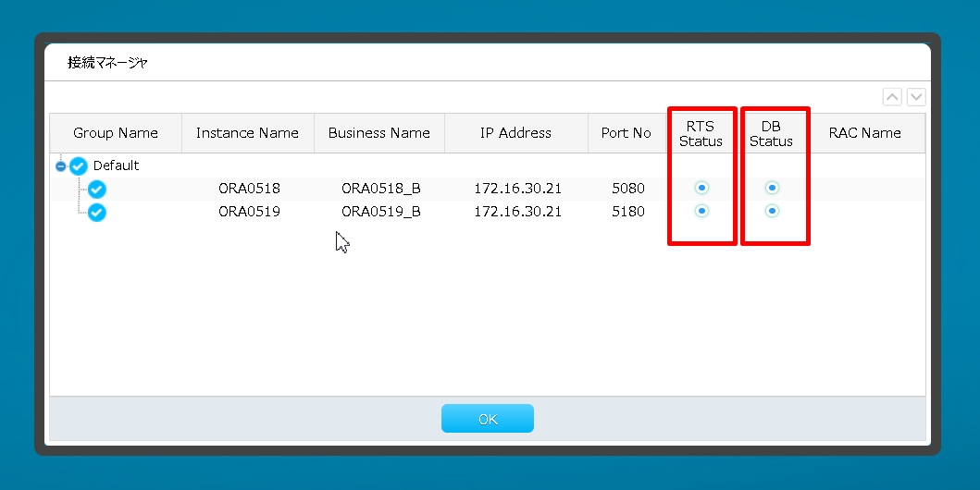Click the Business Name column header

click(x=379, y=133)
